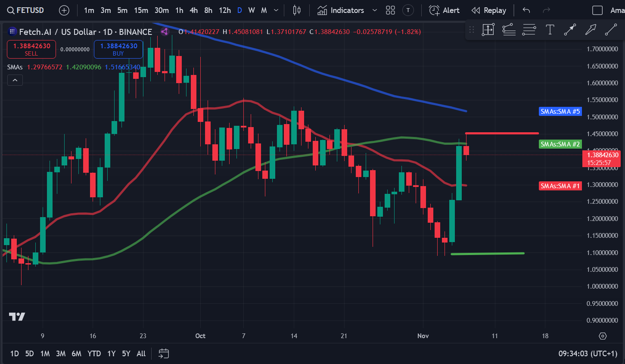Select the Text drawing tool
This screenshot has height=364, width=625.
click(x=550, y=30)
